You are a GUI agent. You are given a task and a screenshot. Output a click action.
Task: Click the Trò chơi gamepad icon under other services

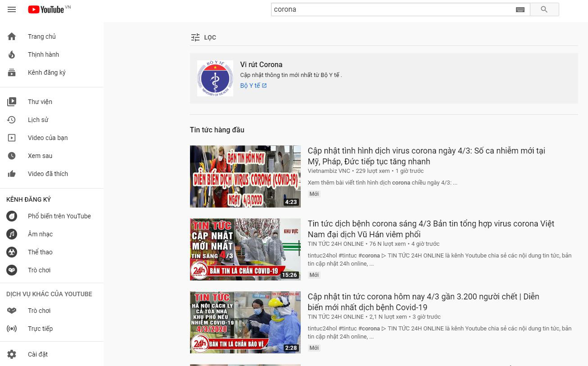tap(12, 311)
